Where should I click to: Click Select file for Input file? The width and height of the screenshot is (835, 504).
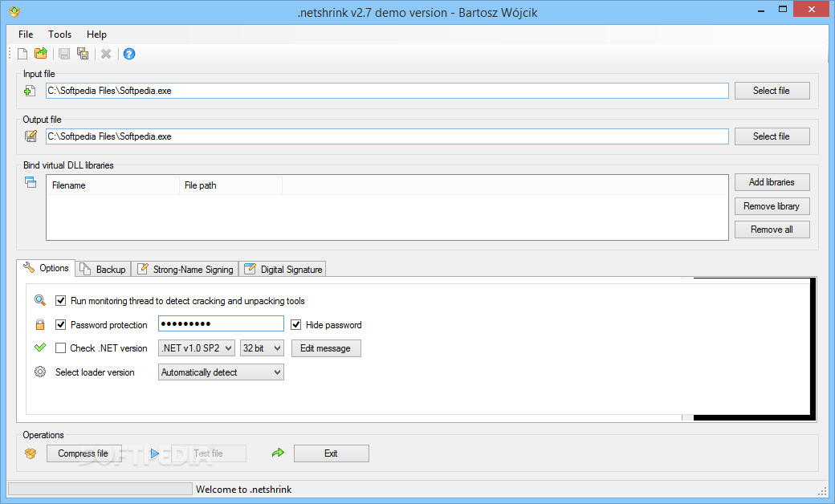tap(772, 91)
